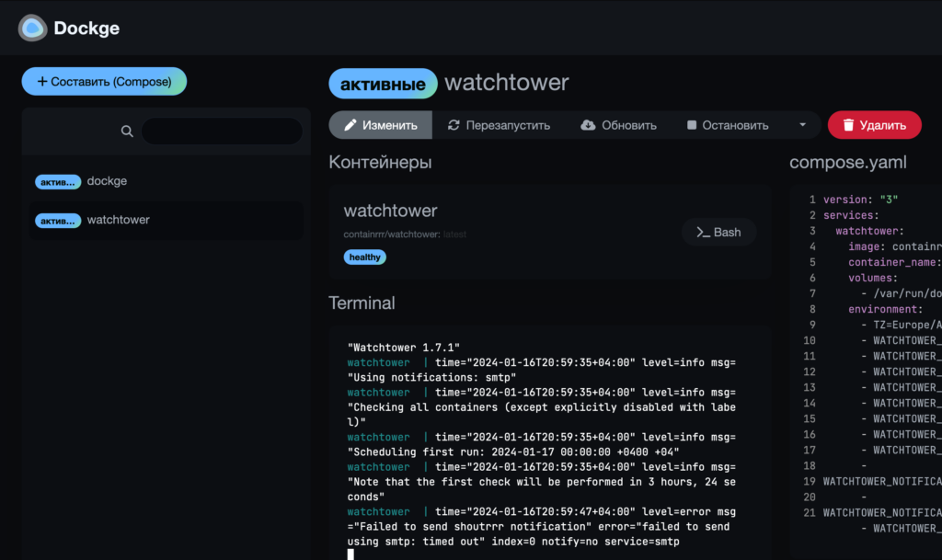Image resolution: width=942 pixels, height=560 pixels.
Task: Select the dockge stack in list
Action: 166,181
